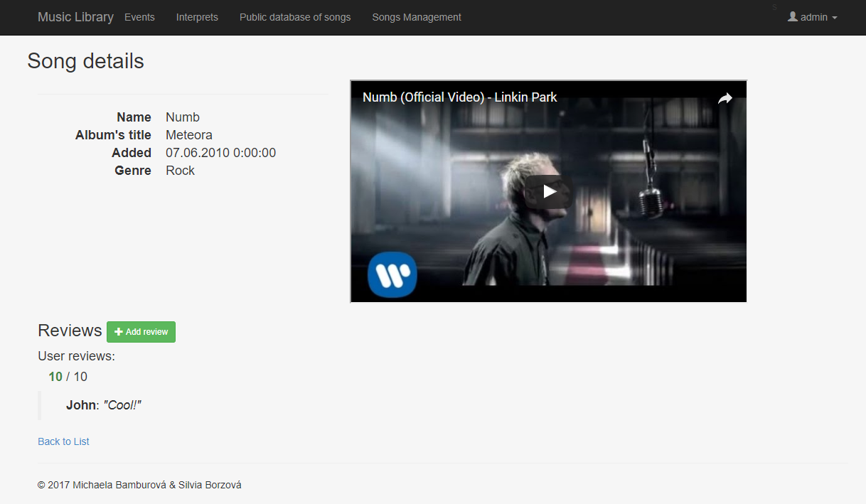Open the Events menu item
The width and height of the screenshot is (866, 504).
click(139, 17)
